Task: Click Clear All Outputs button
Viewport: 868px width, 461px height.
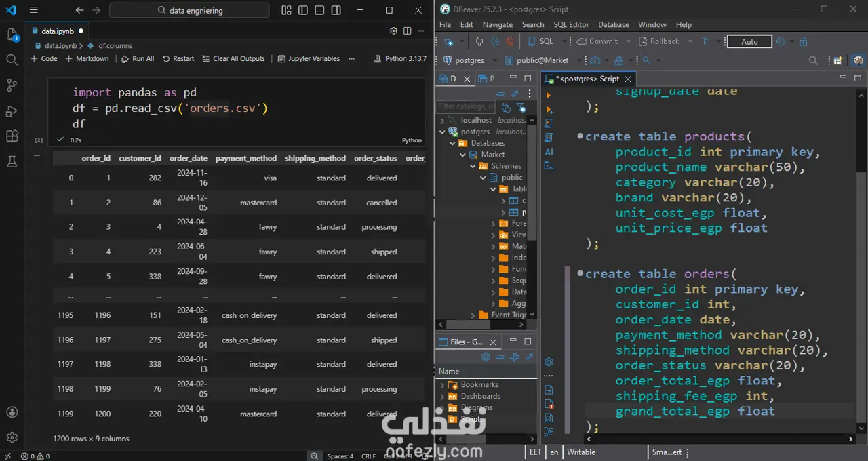Action: pos(233,58)
